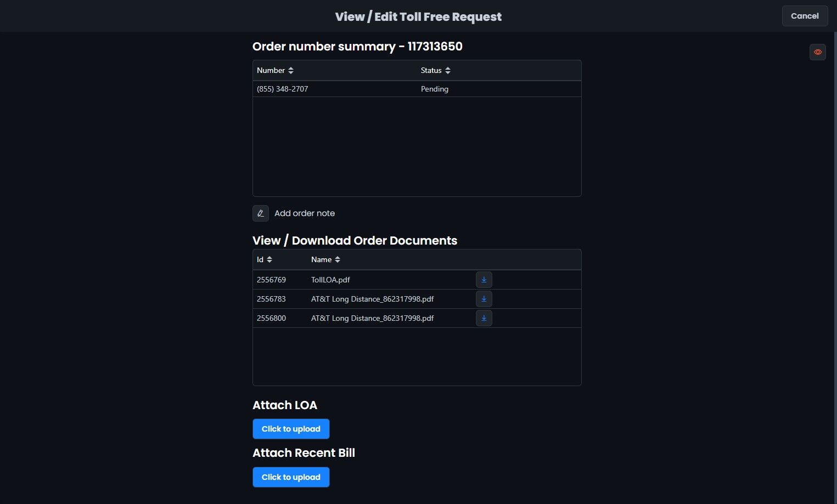Select the TollLOA.pdf row
The width and height of the screenshot is (837, 504).
point(330,280)
